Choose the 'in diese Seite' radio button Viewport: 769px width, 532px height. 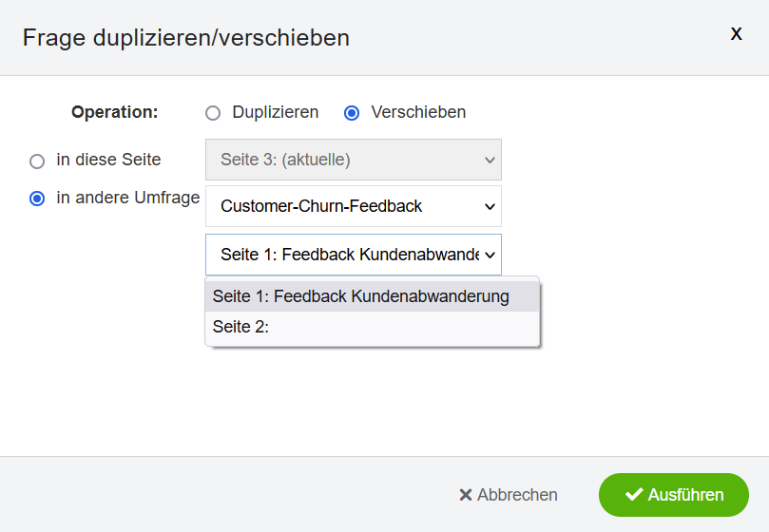[37, 161]
